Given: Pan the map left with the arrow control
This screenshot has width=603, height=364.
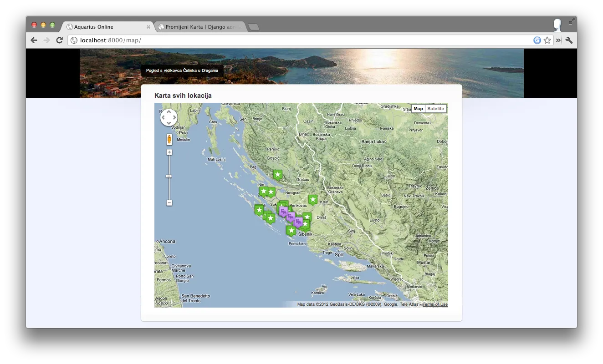Looking at the screenshot, I should click(163, 117).
